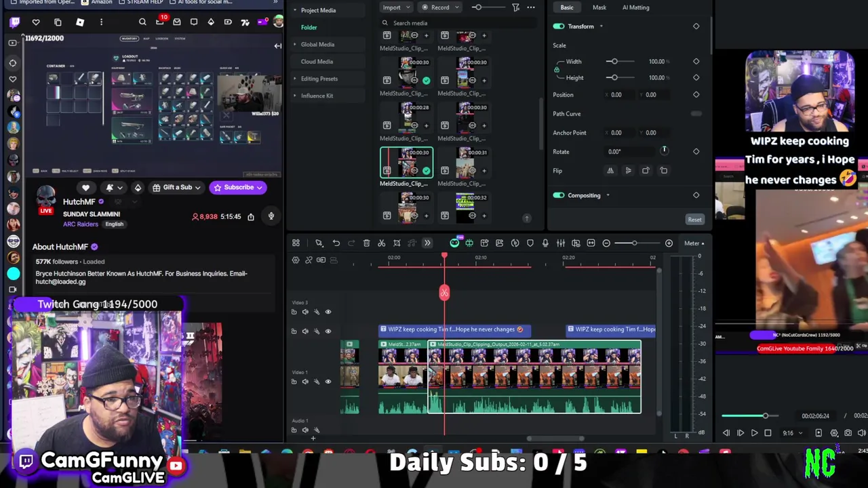The image size is (868, 488).
Task: Open the media panel three-dots menu
Action: click(x=530, y=7)
